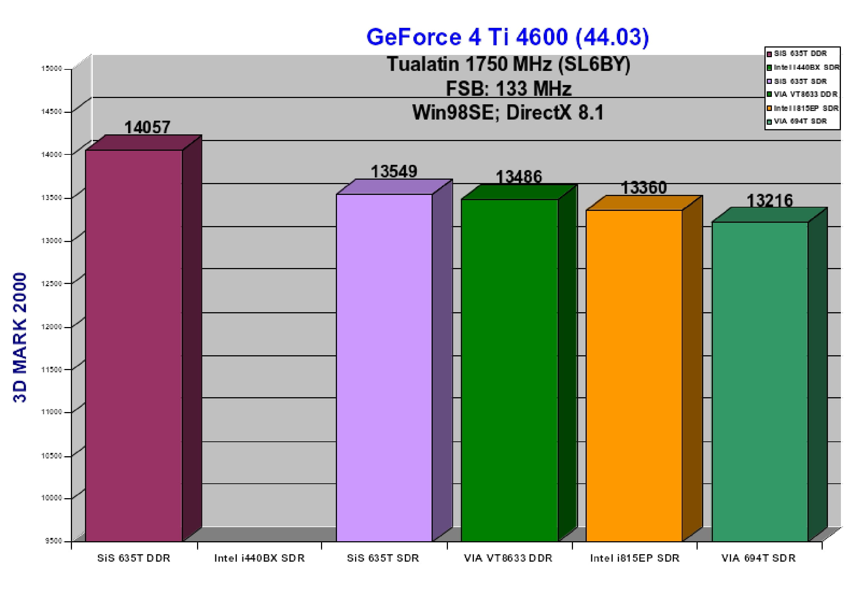Viewport: 868px width, 614px height.
Task: Click the subtitle 'Tualatin 1750 MHz (SL6BY)'
Action: (508, 64)
